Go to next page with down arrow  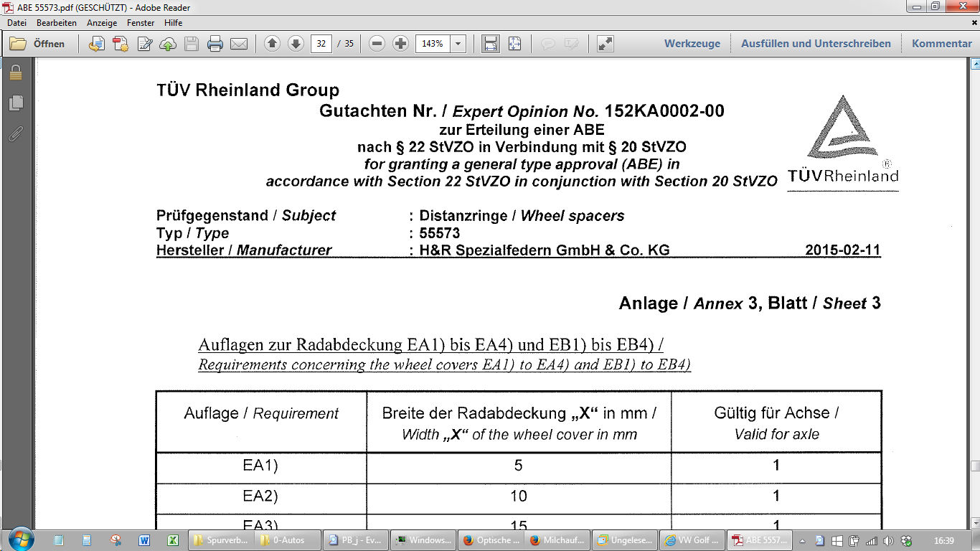[296, 44]
